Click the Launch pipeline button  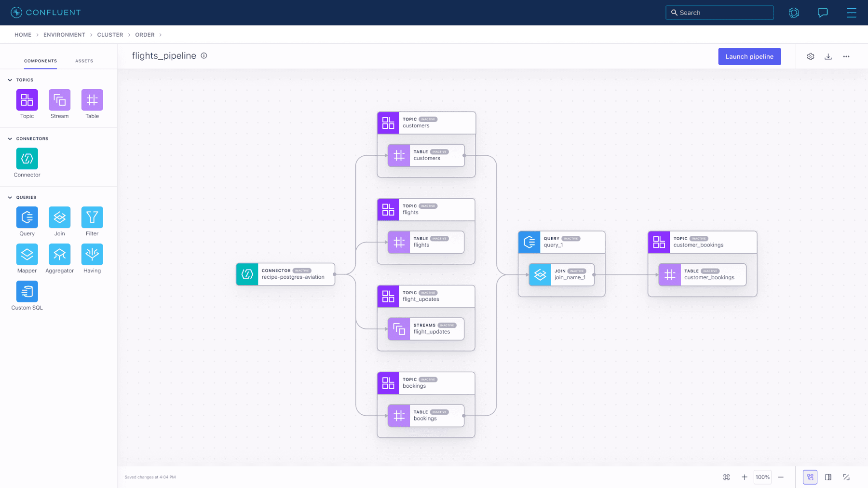click(749, 56)
